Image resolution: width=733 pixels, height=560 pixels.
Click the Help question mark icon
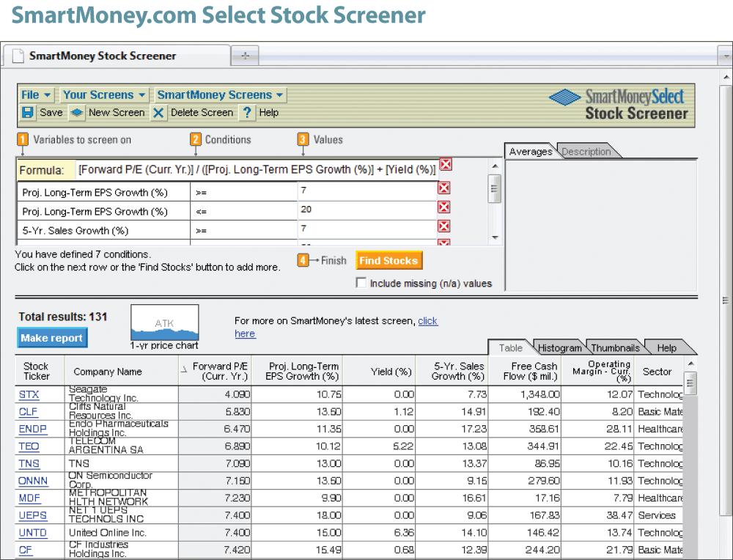(247, 113)
